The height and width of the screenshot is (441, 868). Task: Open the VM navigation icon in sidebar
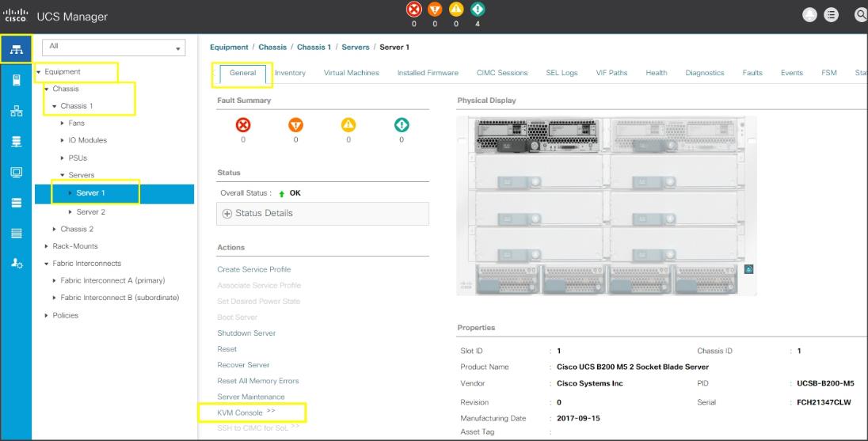click(x=16, y=172)
